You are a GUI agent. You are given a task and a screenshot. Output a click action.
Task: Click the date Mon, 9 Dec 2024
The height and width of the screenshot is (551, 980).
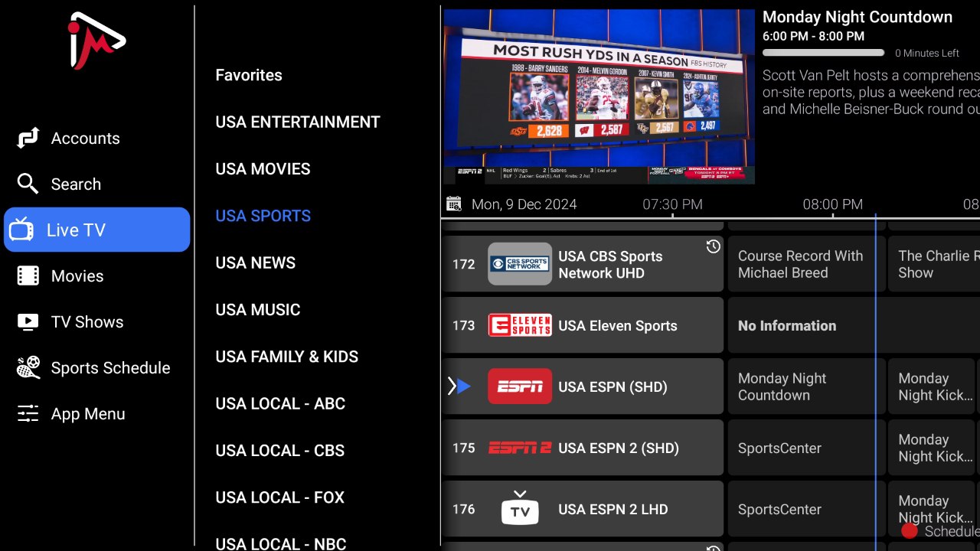coord(524,204)
